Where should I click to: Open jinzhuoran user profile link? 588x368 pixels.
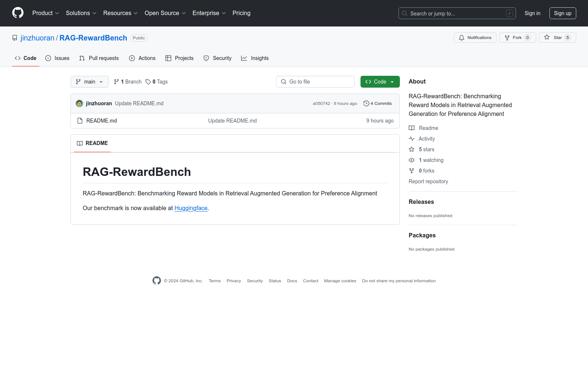point(37,38)
